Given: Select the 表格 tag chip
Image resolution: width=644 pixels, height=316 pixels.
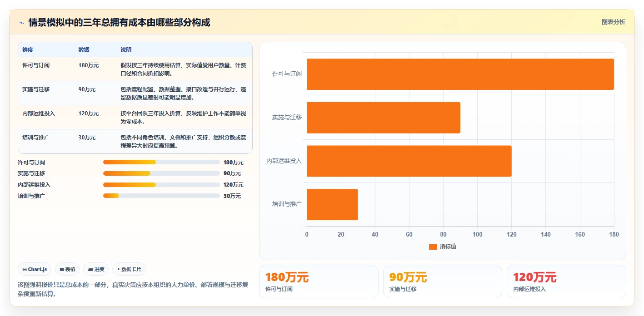Looking at the screenshot, I should pyautogui.click(x=67, y=269).
